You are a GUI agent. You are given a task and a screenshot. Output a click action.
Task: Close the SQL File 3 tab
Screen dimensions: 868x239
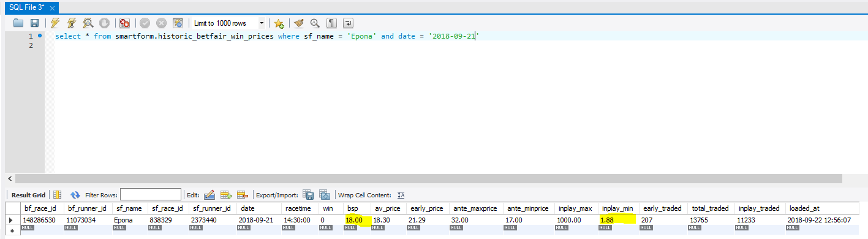[52, 9]
